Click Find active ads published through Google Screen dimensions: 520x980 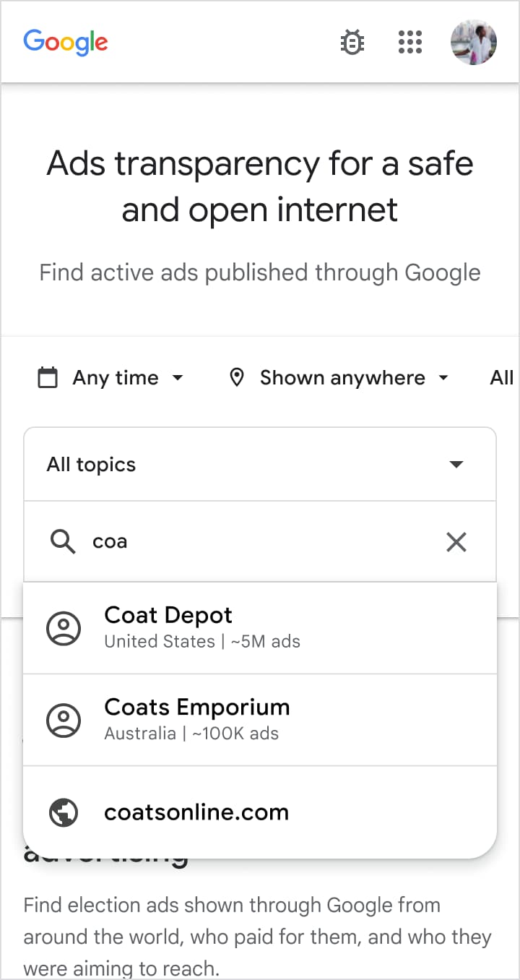[260, 273]
